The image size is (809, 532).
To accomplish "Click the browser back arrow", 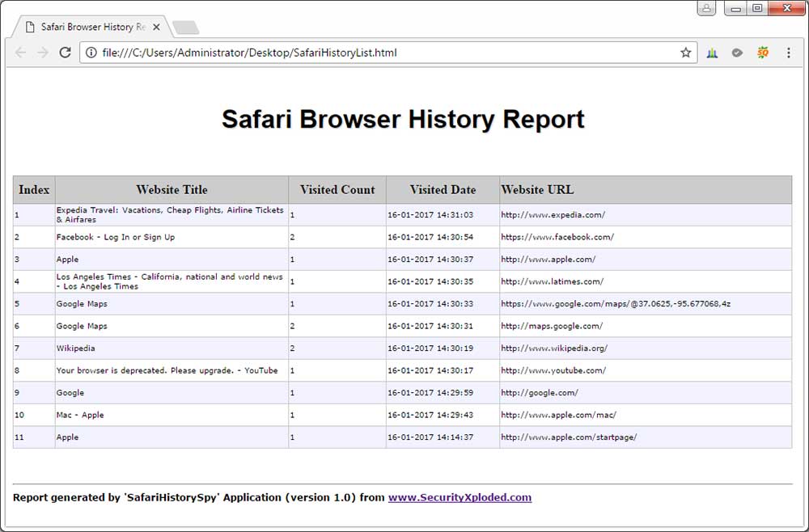I will tap(21, 53).
